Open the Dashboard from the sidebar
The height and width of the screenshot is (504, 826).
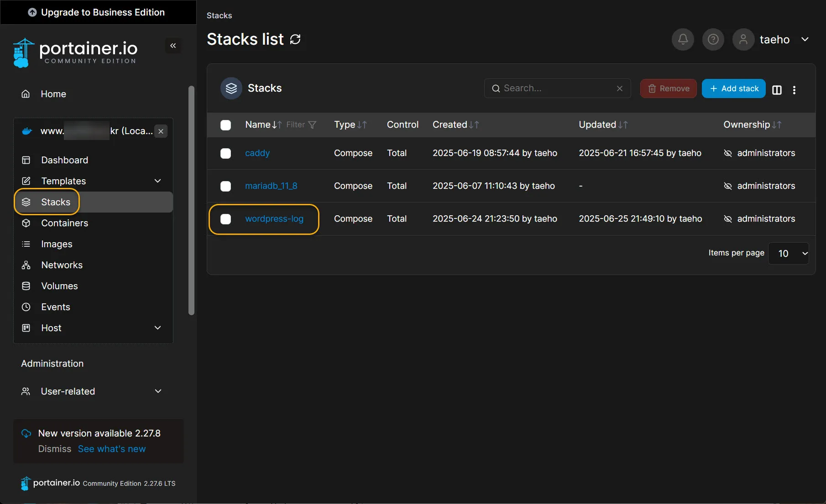pyautogui.click(x=65, y=160)
